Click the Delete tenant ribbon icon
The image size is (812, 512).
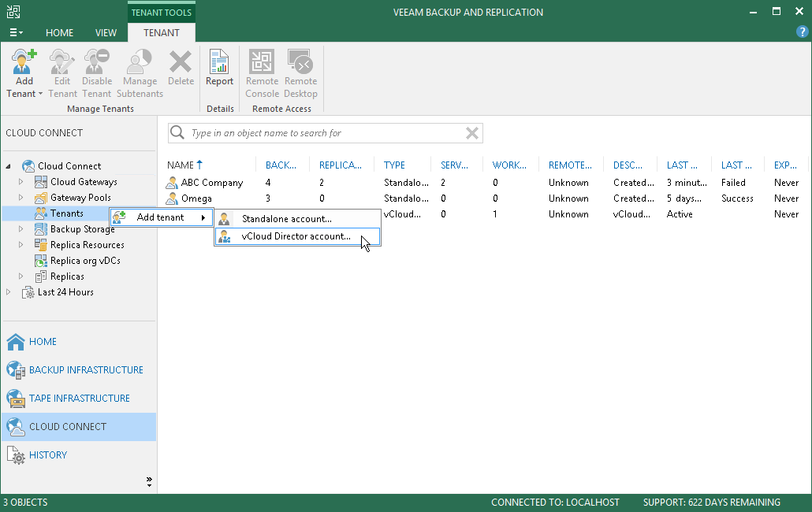181,62
